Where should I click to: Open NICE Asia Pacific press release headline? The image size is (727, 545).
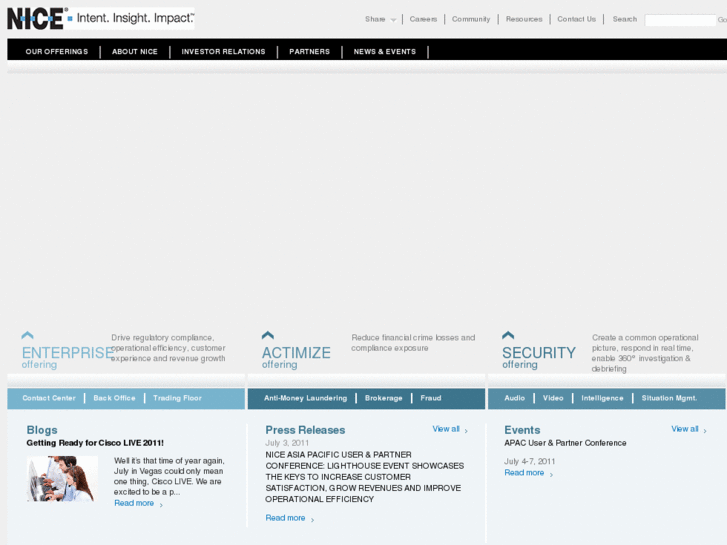click(364, 477)
